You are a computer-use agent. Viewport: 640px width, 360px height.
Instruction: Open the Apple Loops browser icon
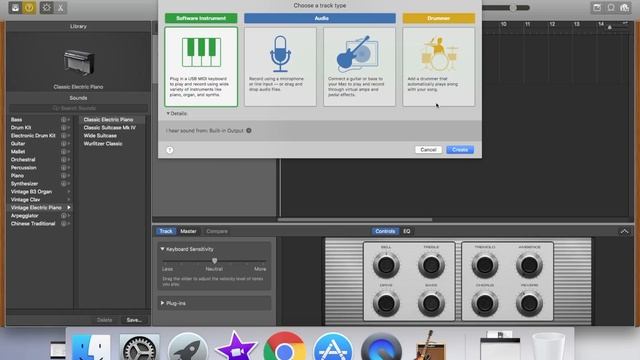point(611,8)
